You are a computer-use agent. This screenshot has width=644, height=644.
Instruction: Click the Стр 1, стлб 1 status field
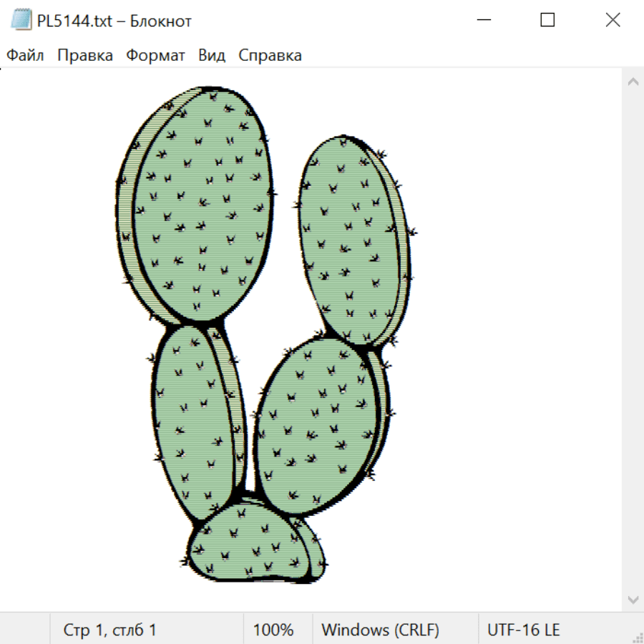point(110,630)
